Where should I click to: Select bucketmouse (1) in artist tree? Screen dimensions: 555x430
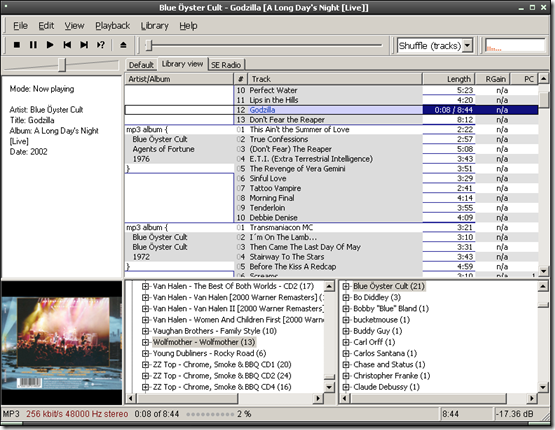pyautogui.click(x=382, y=320)
